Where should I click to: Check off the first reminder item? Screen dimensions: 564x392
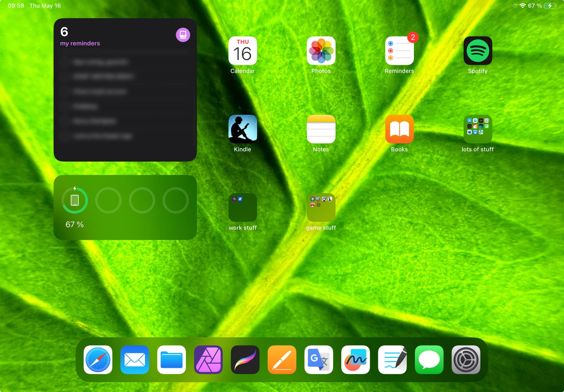(65, 62)
